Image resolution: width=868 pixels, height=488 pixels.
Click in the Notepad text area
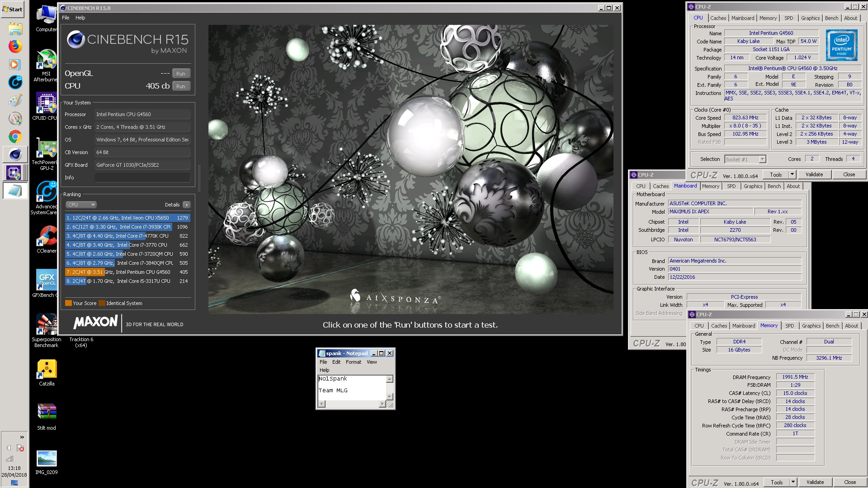(x=352, y=387)
